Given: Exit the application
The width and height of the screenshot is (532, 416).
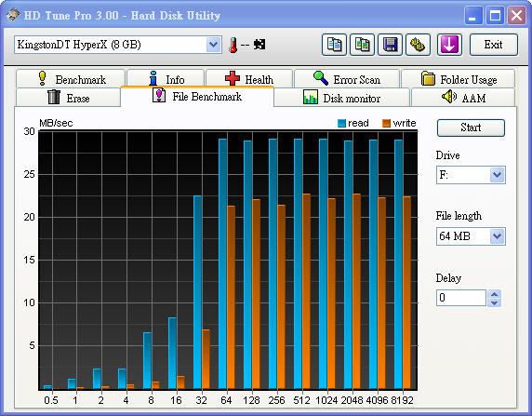Looking at the screenshot, I should [x=494, y=45].
